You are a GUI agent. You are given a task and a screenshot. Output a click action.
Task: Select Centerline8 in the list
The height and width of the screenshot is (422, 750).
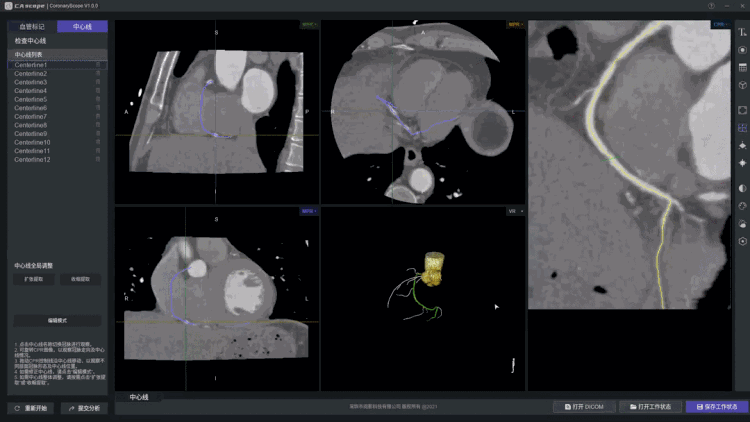tap(57, 125)
